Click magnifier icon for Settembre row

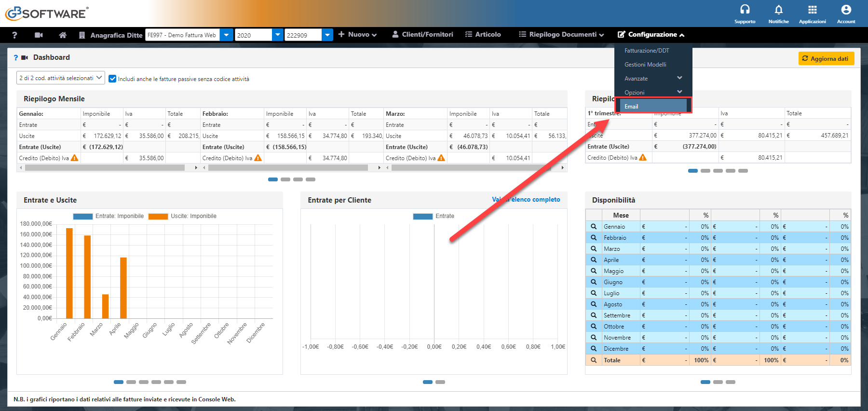pos(594,315)
